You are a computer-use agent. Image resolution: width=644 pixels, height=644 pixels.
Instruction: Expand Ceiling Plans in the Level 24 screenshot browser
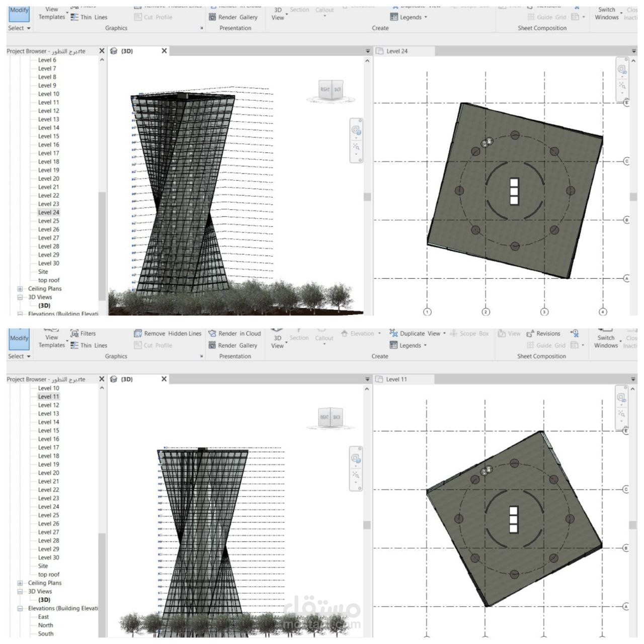tap(20, 289)
